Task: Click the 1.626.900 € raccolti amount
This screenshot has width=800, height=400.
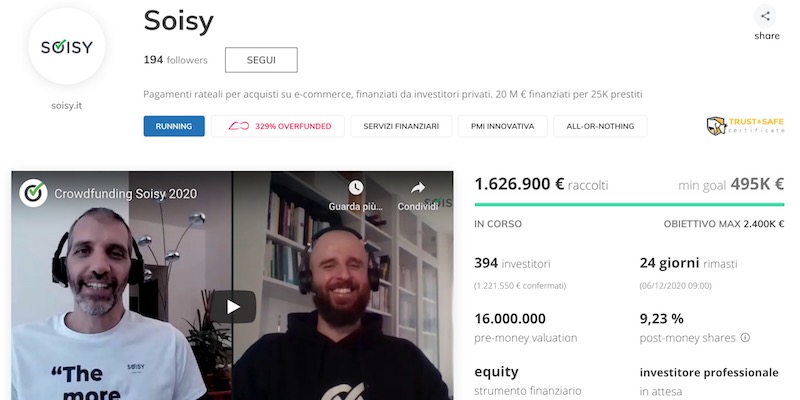Action: (x=541, y=184)
